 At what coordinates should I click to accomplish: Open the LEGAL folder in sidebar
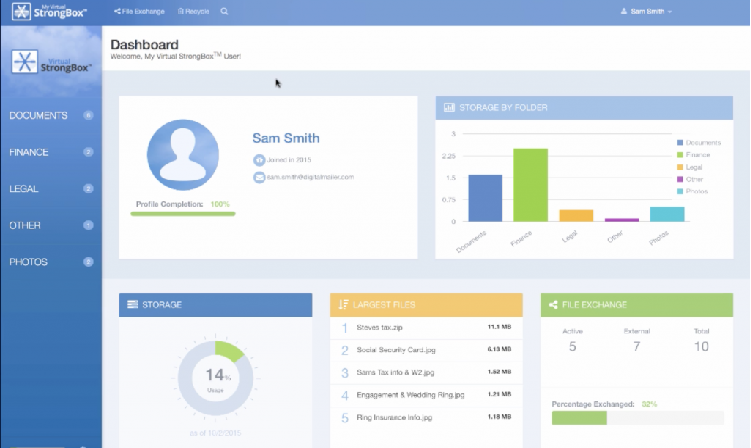click(x=24, y=189)
